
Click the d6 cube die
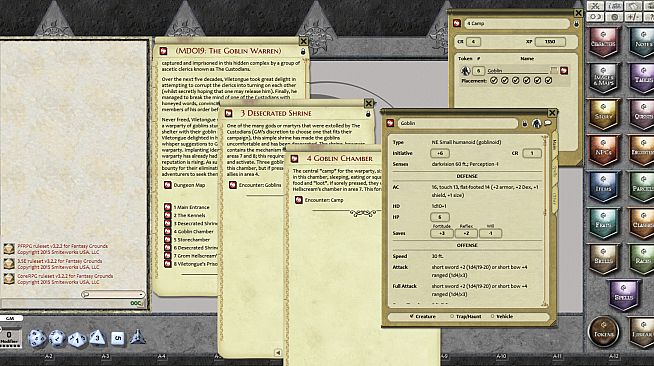click(x=117, y=338)
